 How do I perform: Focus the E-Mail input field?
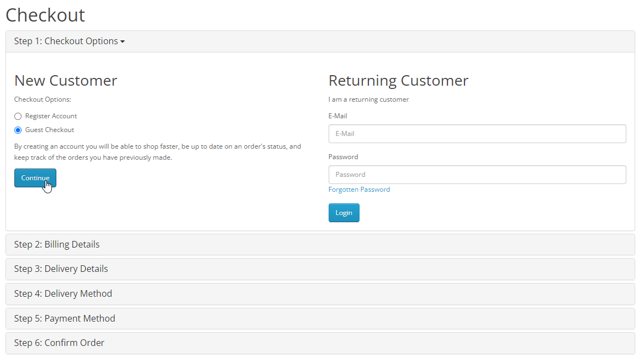pos(477,134)
